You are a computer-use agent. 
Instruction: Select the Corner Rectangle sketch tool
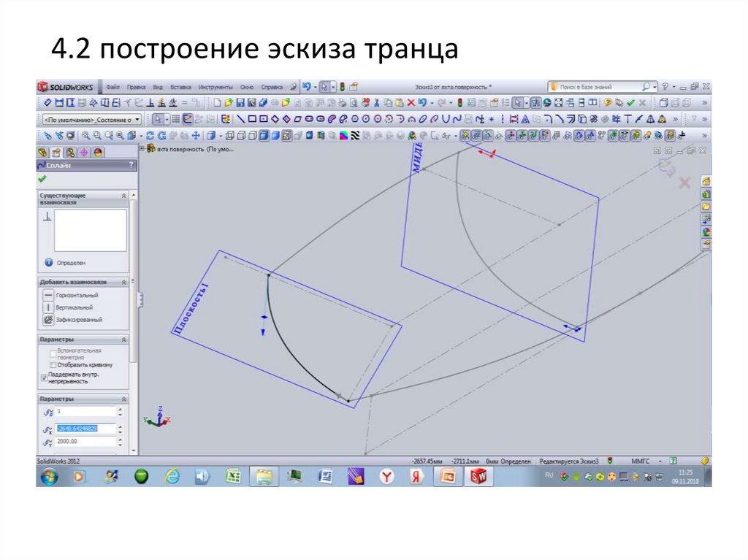pos(252,119)
